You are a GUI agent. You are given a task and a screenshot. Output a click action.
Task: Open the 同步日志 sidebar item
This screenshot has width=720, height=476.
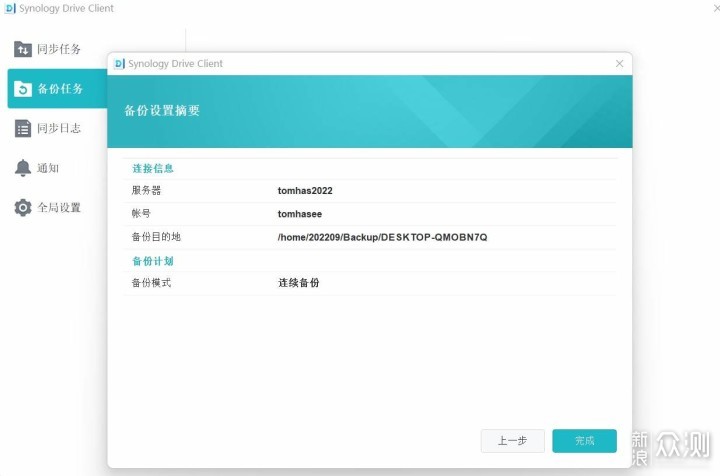(57, 129)
